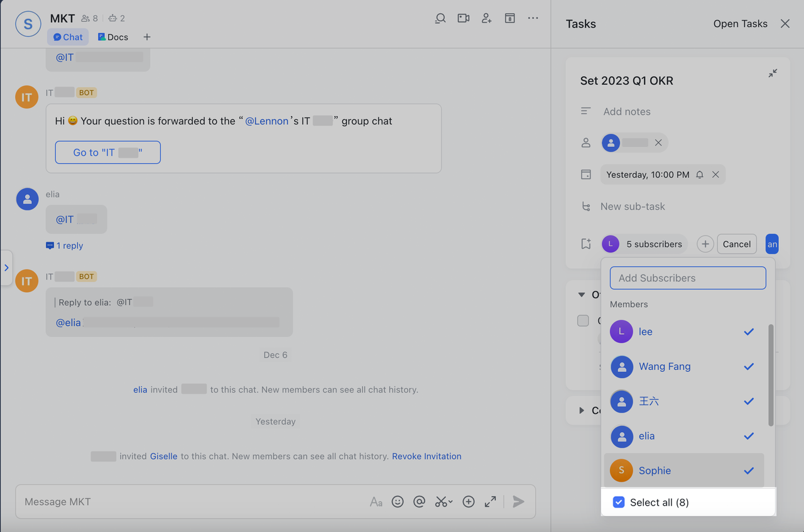Click the Revoke Invitation link
This screenshot has height=532, width=804.
pyautogui.click(x=426, y=456)
